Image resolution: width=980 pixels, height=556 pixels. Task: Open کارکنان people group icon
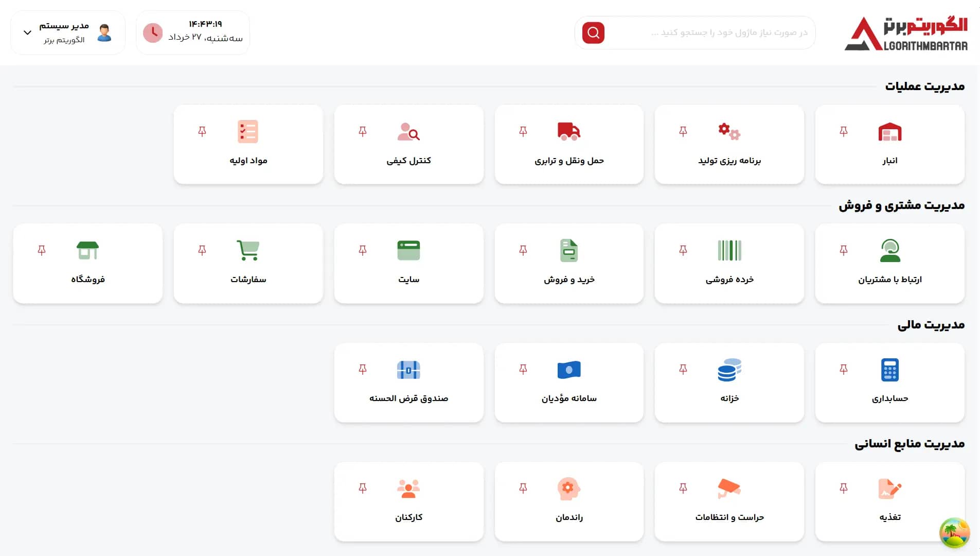[408, 489]
